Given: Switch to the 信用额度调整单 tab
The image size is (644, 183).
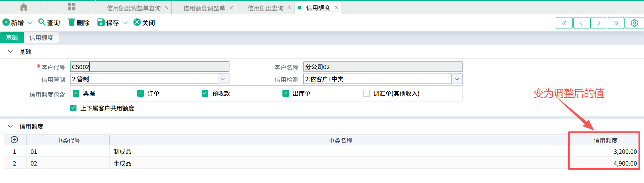Looking at the screenshot, I should (204, 8).
